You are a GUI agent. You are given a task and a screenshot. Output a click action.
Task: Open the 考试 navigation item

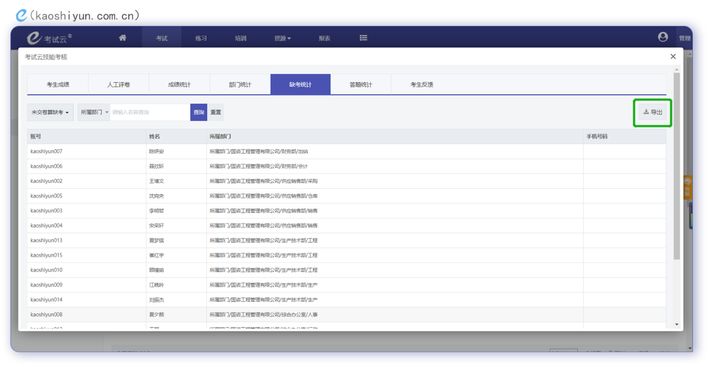pyautogui.click(x=162, y=38)
